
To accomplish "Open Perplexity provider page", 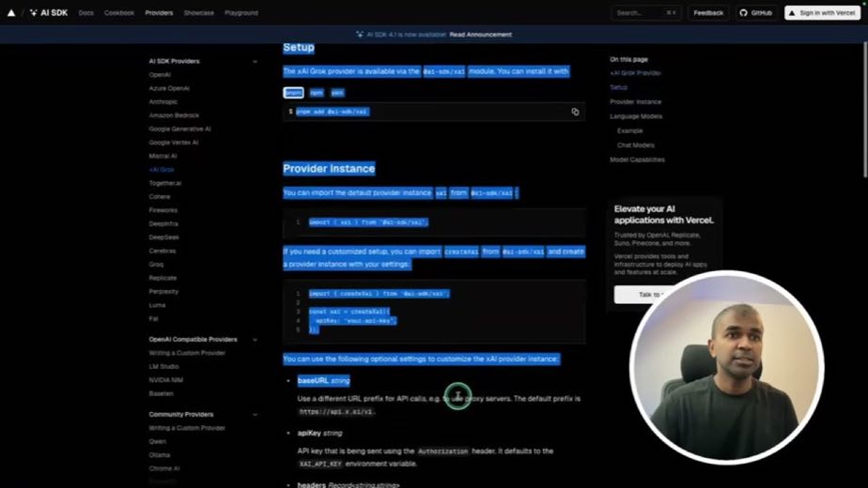I will click(163, 292).
